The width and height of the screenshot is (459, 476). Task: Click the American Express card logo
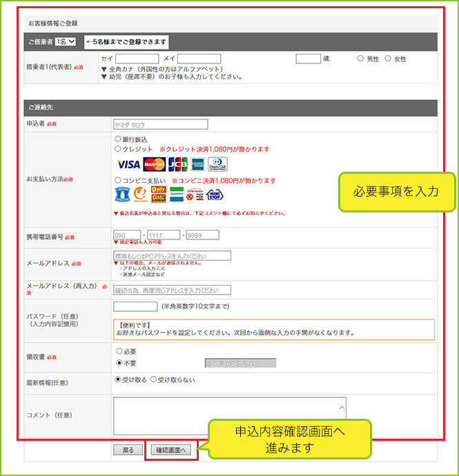coord(198,165)
